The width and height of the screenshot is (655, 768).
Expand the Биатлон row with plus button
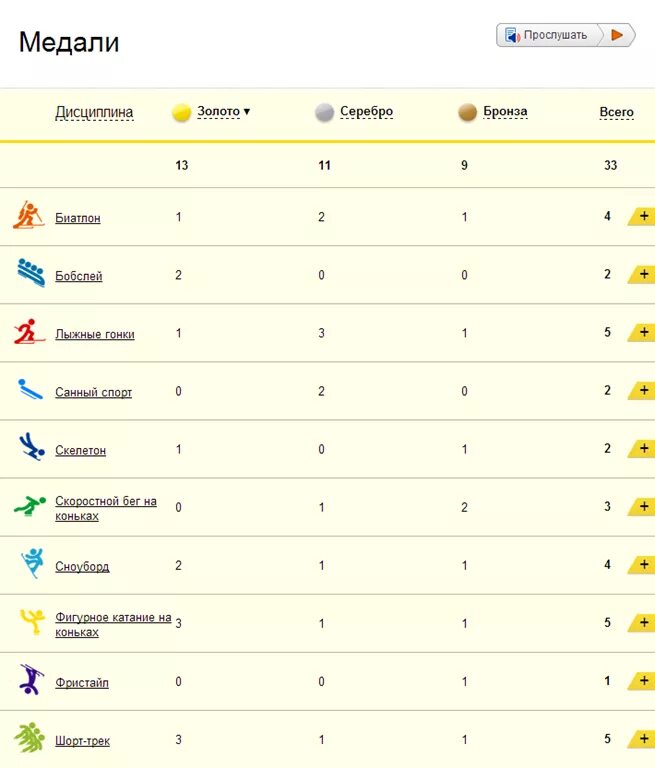pyautogui.click(x=642, y=216)
